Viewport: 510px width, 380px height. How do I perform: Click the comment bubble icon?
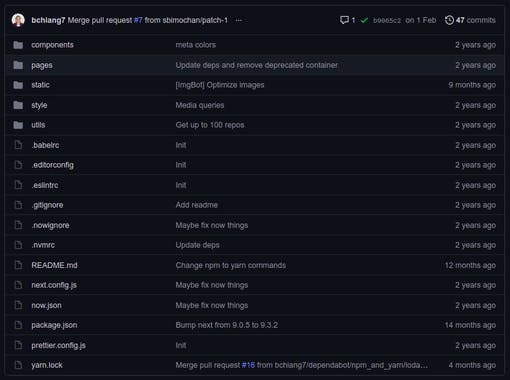344,20
